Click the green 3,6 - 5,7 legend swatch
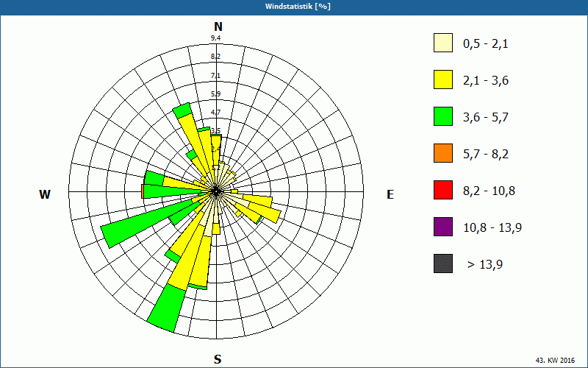This screenshot has height=368, width=588. 443,116
